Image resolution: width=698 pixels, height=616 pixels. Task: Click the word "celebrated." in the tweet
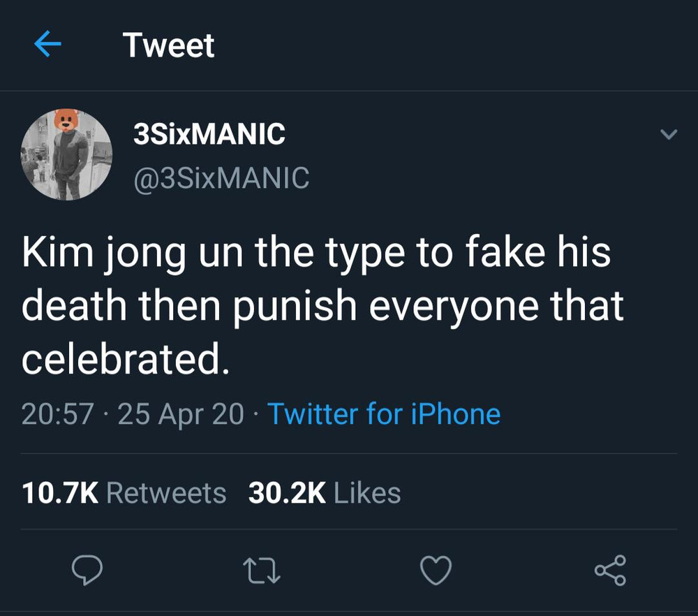[126, 359]
